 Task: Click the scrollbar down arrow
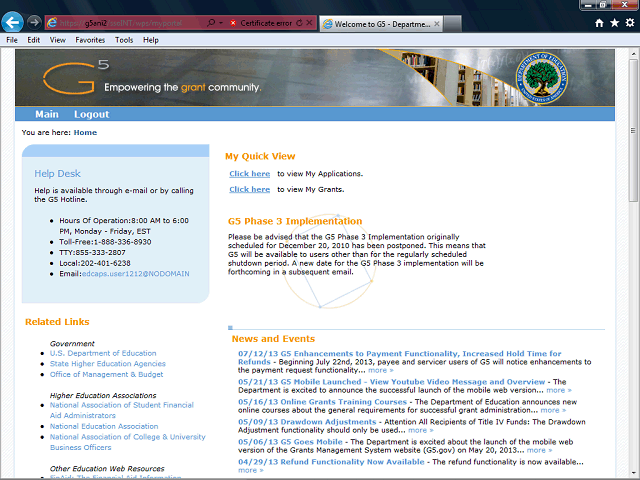(633, 473)
